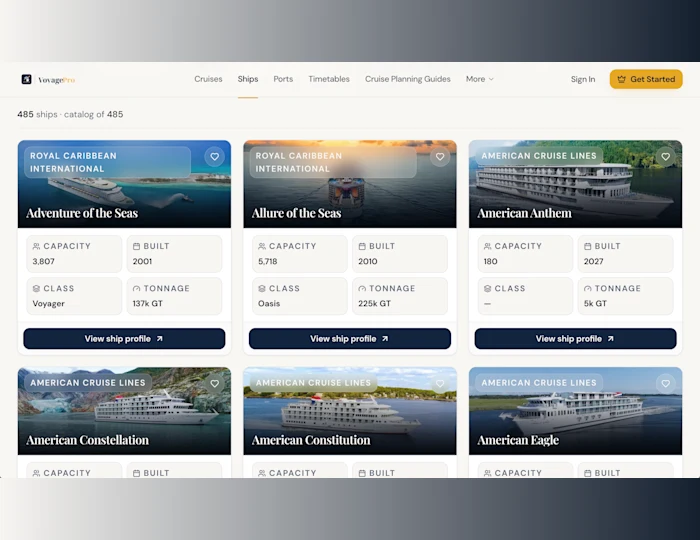This screenshot has height=540, width=700.
Task: Click the '485 ships · catalog of 485' text
Action: [70, 114]
